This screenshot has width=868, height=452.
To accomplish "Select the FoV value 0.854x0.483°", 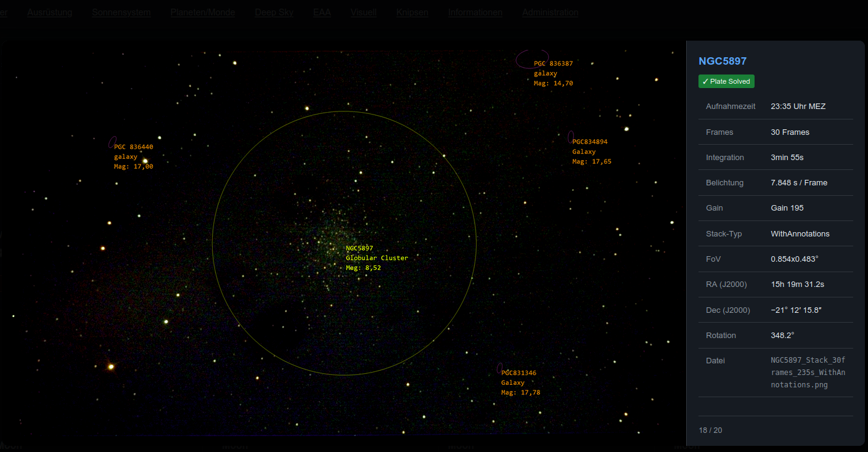I will pyautogui.click(x=795, y=259).
